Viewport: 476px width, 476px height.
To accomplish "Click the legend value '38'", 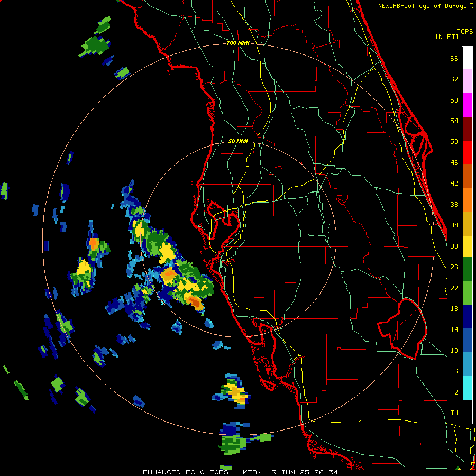I will coord(454,204).
